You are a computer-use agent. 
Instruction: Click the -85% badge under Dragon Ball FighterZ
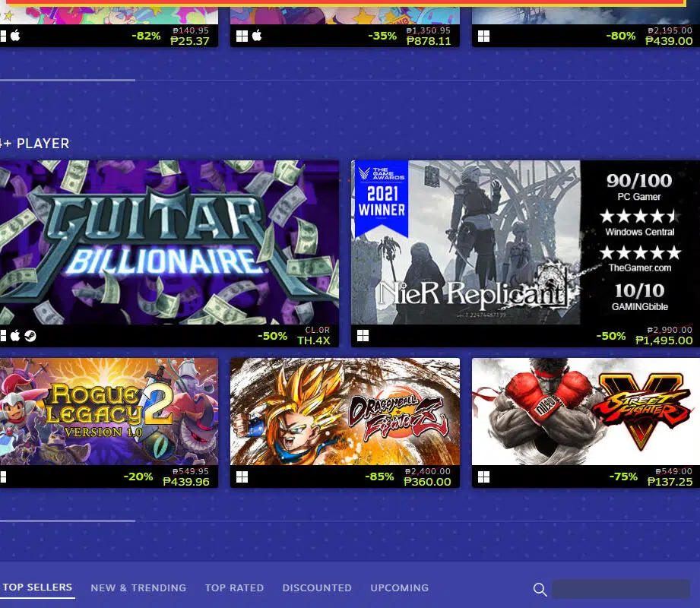click(x=379, y=477)
